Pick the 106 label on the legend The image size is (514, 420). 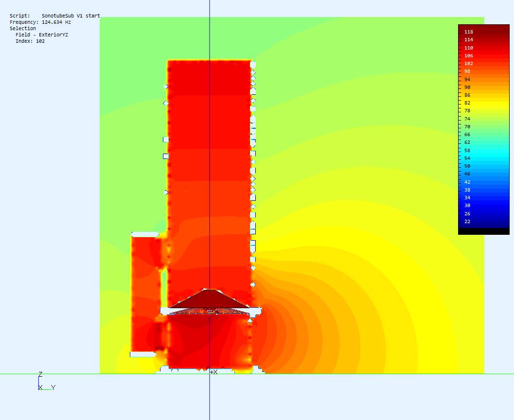(469, 55)
